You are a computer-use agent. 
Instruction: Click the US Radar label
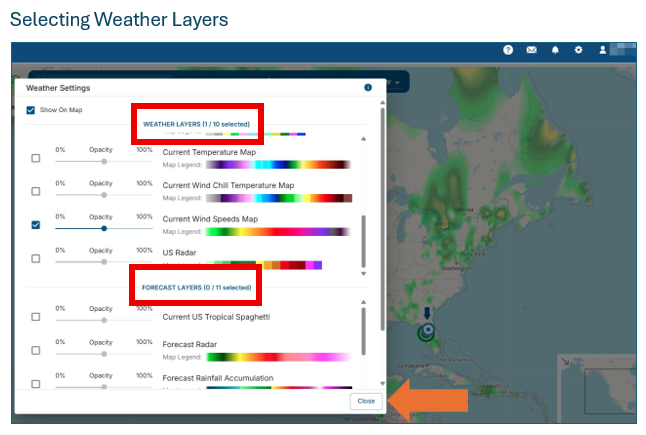179,253
